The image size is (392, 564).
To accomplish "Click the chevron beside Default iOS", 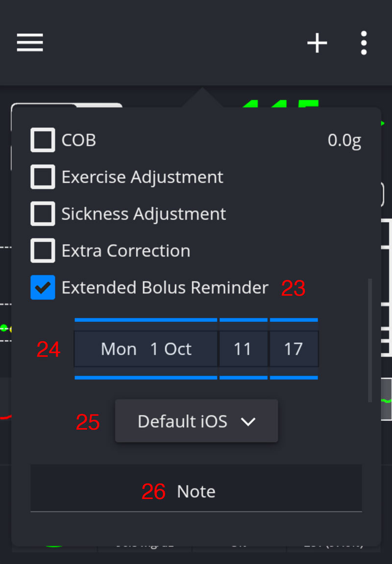I will 248,422.
